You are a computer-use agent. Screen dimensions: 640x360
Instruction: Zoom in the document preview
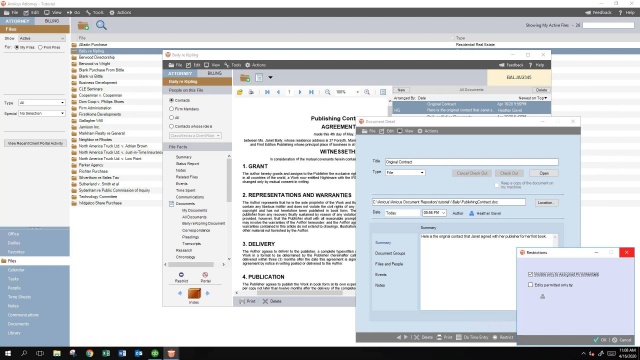367,92
